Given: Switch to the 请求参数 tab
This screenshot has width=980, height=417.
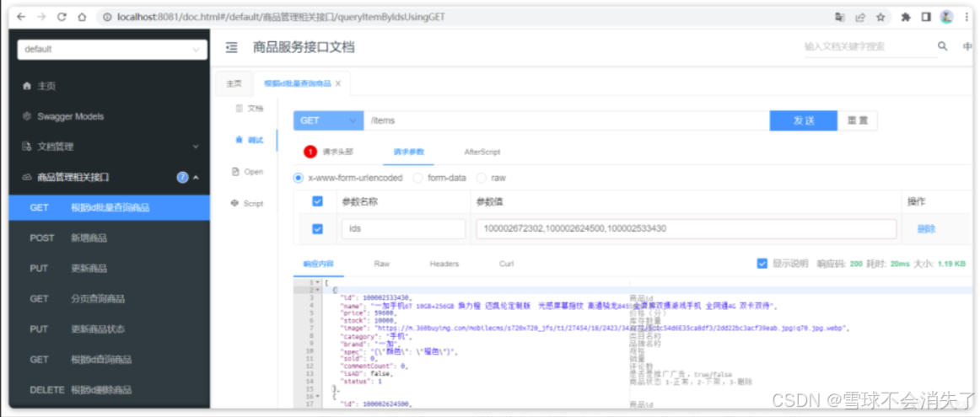Looking at the screenshot, I should [x=409, y=152].
